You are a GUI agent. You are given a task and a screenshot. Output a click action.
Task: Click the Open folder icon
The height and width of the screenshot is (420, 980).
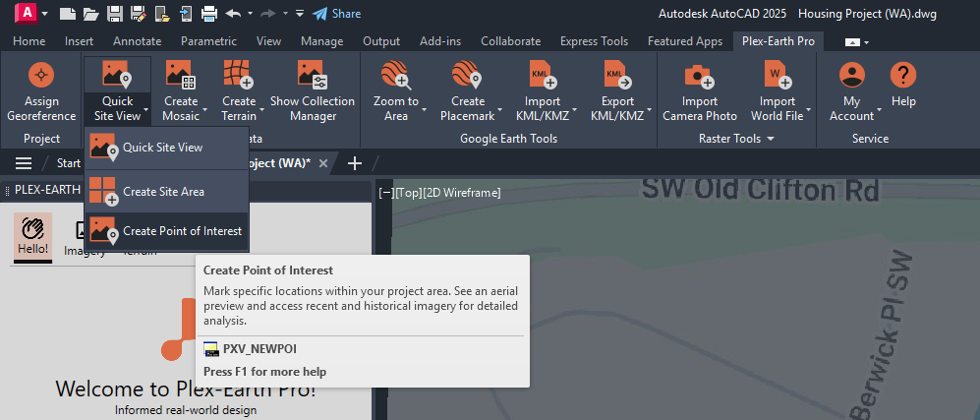91,13
